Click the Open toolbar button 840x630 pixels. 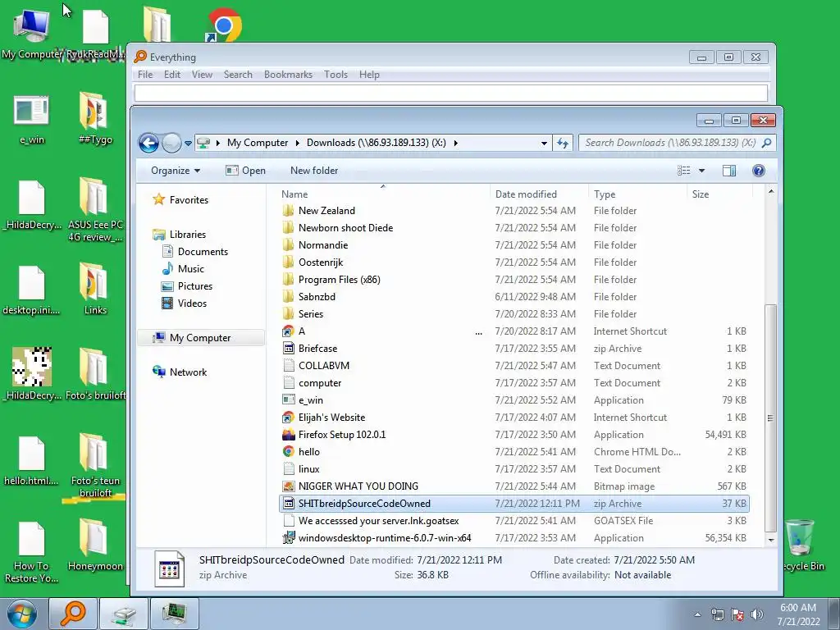[245, 171]
